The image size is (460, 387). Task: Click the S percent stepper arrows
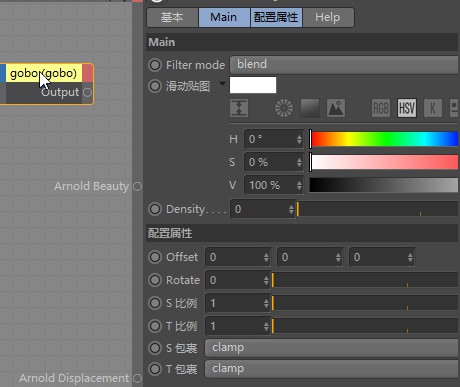(x=299, y=162)
